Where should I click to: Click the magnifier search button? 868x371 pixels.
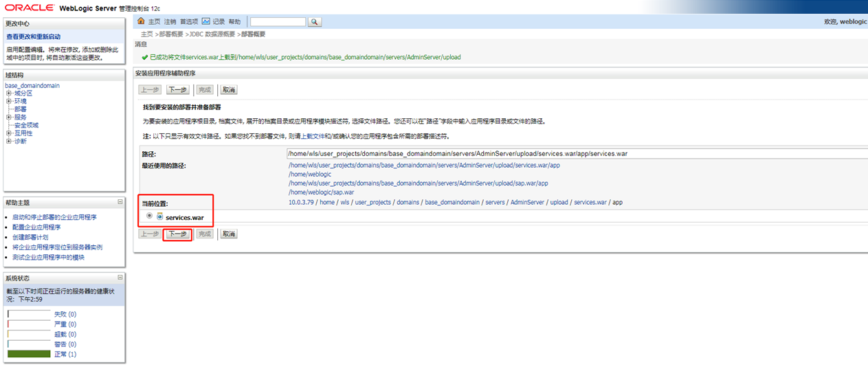pyautogui.click(x=315, y=22)
